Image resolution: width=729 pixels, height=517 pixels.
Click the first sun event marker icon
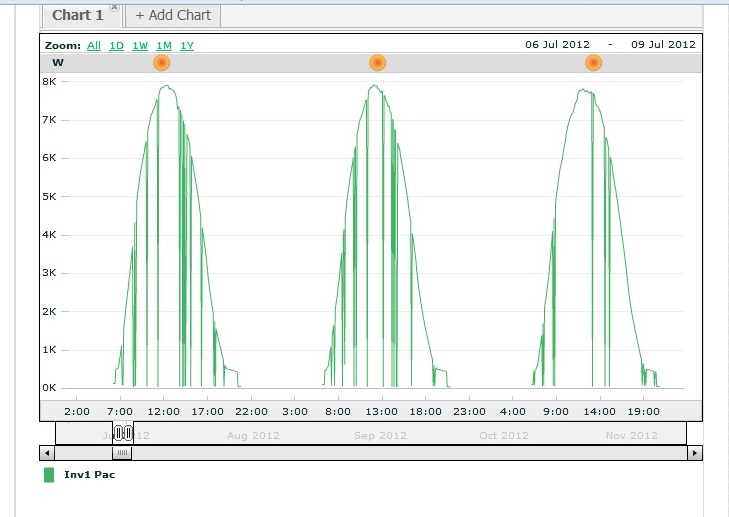click(x=161, y=63)
